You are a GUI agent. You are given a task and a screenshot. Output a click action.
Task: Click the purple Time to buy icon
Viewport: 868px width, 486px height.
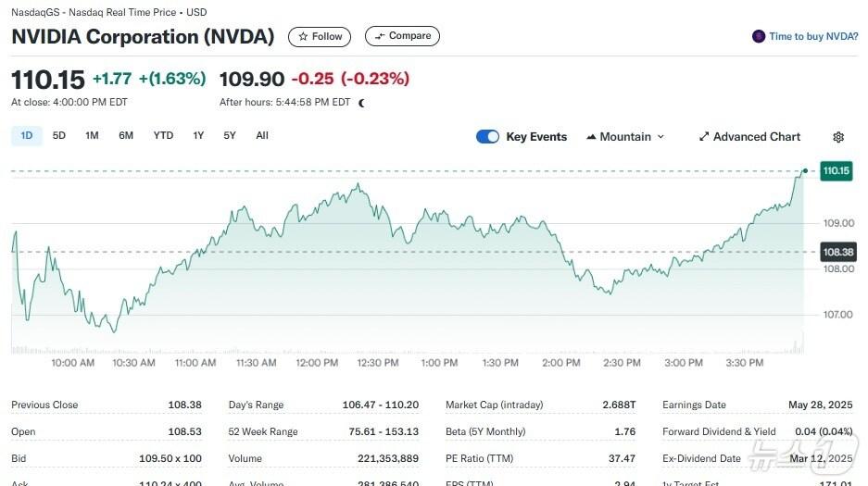coord(760,37)
